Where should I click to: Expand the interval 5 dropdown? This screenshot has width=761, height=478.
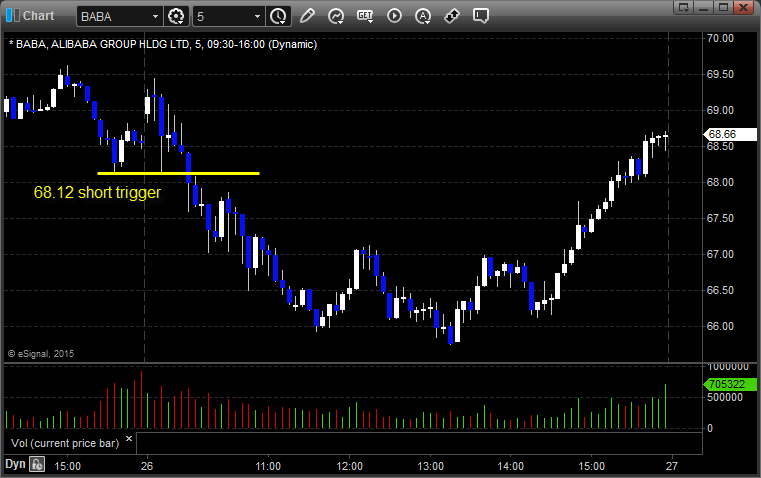point(258,16)
